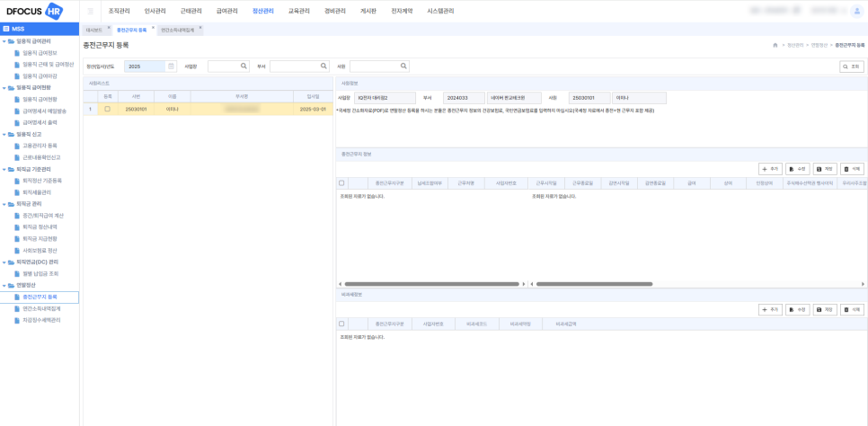Open 정산관리 top menu
This screenshot has width=868, height=426.
(x=263, y=11)
